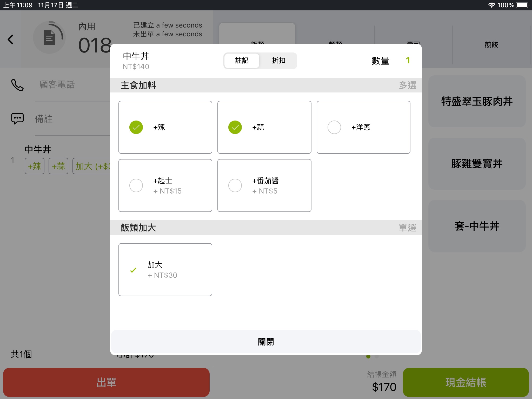Click the 備註 input field
532x399 pixels.
73,119
